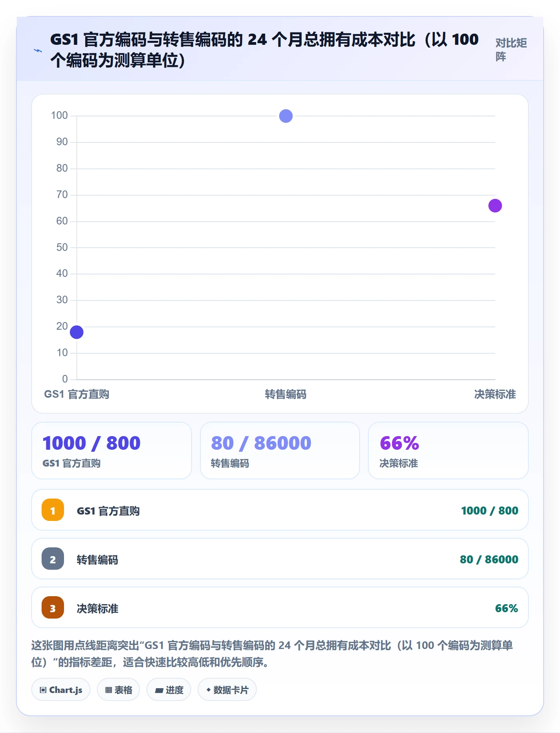Click the green 66% value in list
This screenshot has height=733, width=560.
[507, 608]
